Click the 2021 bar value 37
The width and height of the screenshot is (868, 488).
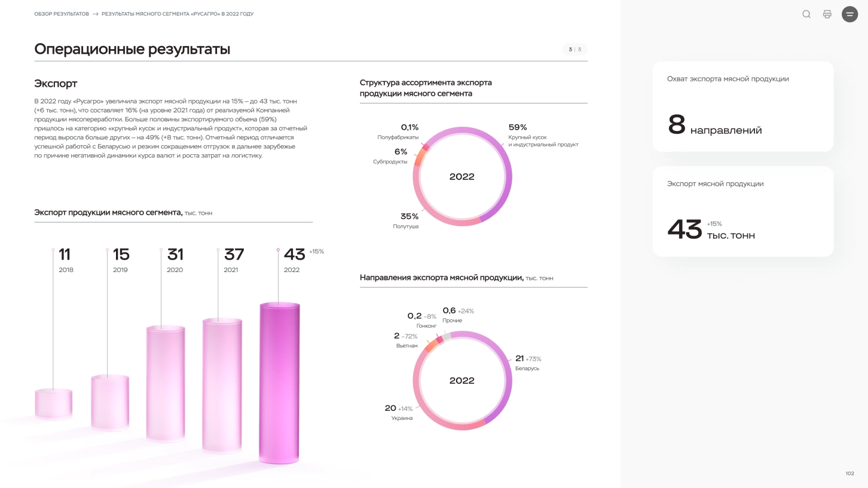234,255
